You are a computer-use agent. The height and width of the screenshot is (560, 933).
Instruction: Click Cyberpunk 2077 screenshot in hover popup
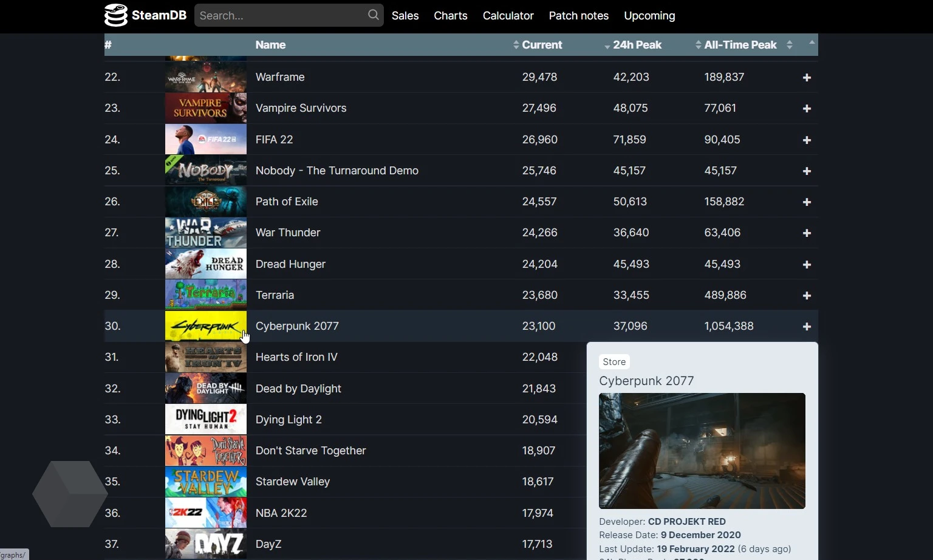702,451
